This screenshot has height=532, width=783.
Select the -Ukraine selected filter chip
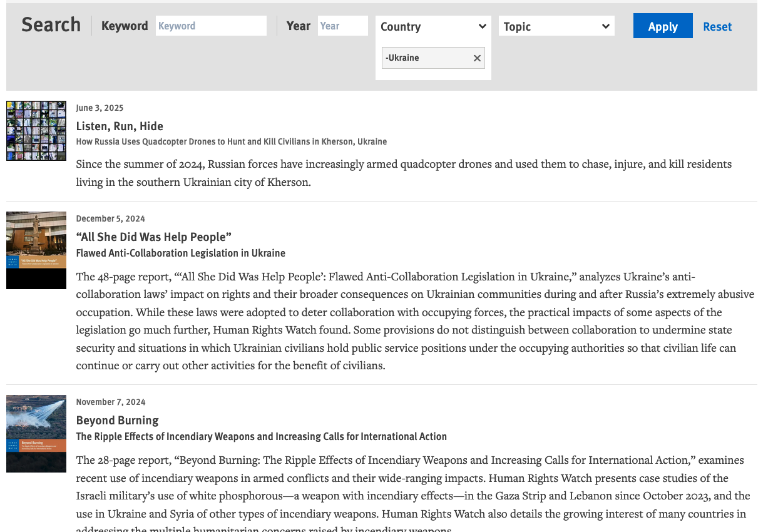(x=426, y=58)
